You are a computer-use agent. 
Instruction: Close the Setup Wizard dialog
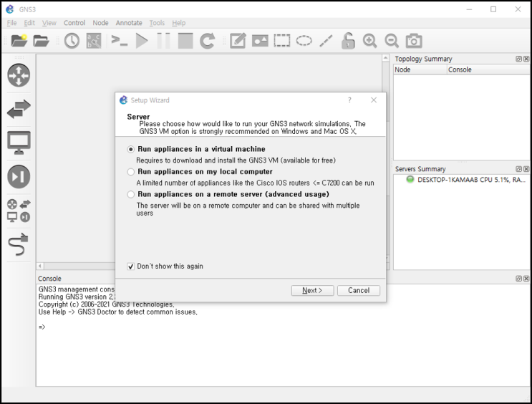pos(374,100)
